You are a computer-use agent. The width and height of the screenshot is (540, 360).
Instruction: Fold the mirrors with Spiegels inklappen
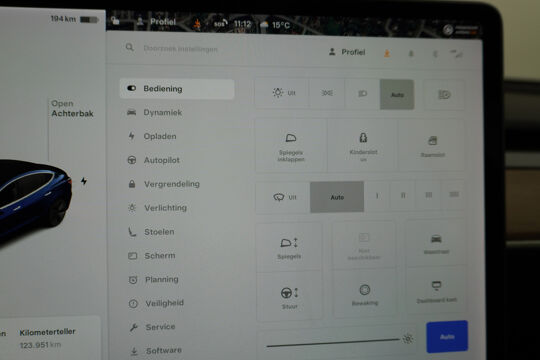[x=291, y=146]
